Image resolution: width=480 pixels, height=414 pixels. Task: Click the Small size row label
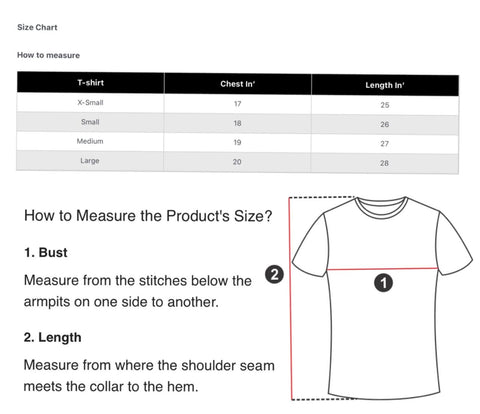tap(90, 122)
